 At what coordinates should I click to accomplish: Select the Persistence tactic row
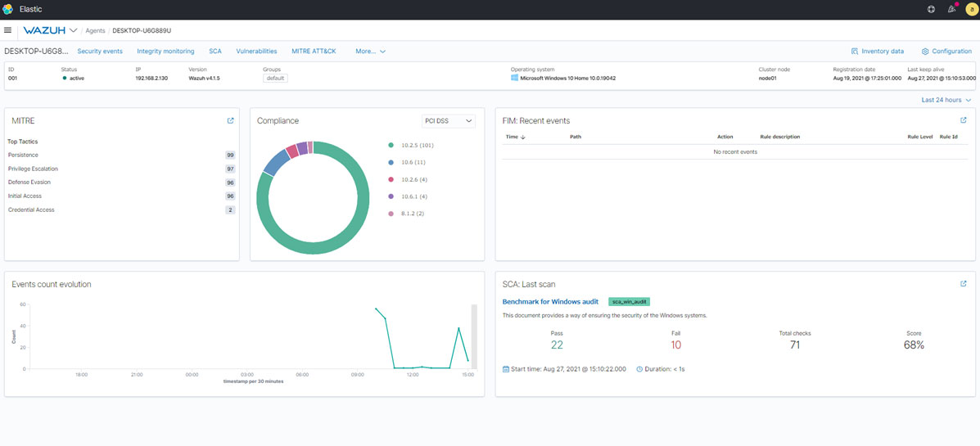click(122, 155)
